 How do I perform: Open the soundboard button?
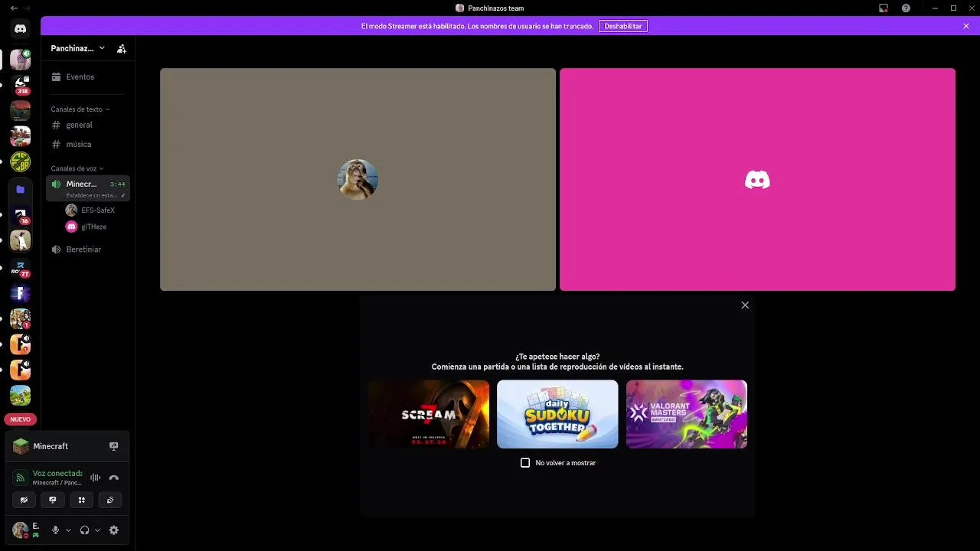pos(110,500)
